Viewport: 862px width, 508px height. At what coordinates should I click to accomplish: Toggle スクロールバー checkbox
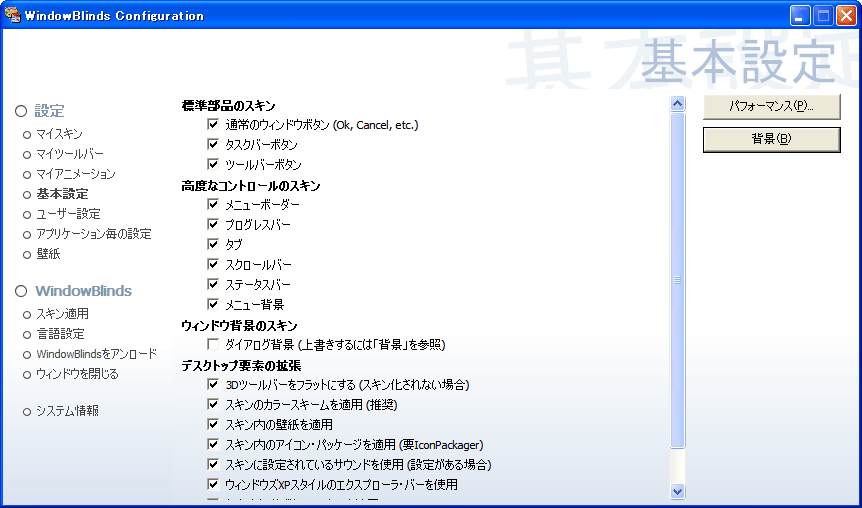(213, 264)
